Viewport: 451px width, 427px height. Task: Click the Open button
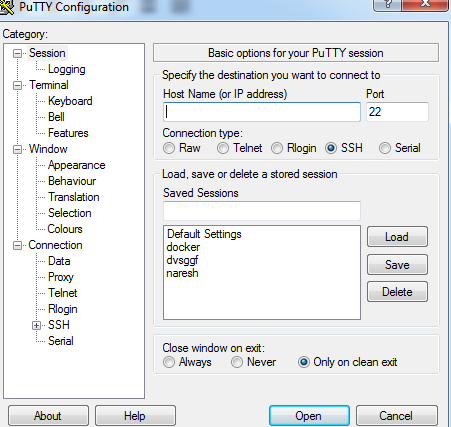point(309,416)
